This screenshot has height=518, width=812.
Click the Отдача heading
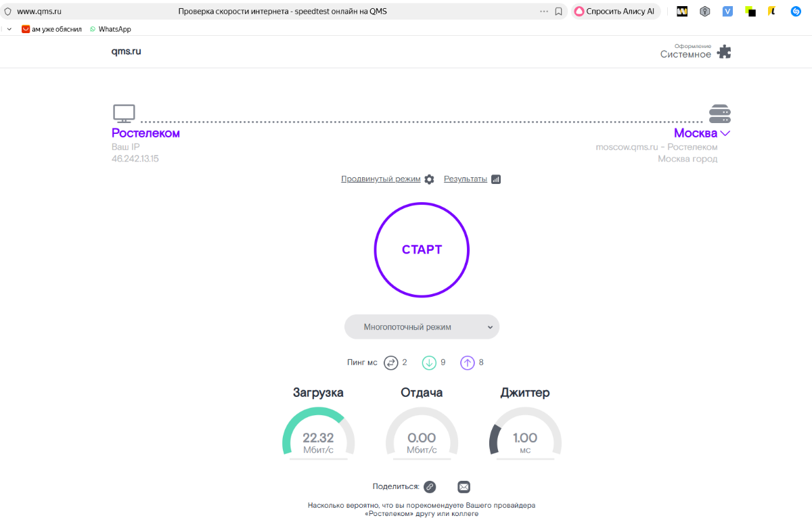click(422, 392)
